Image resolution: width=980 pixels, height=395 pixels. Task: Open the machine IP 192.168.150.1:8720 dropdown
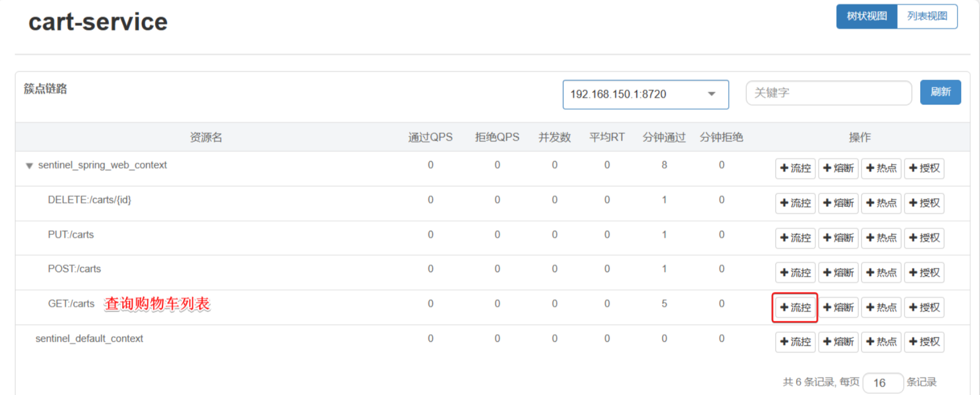click(645, 94)
